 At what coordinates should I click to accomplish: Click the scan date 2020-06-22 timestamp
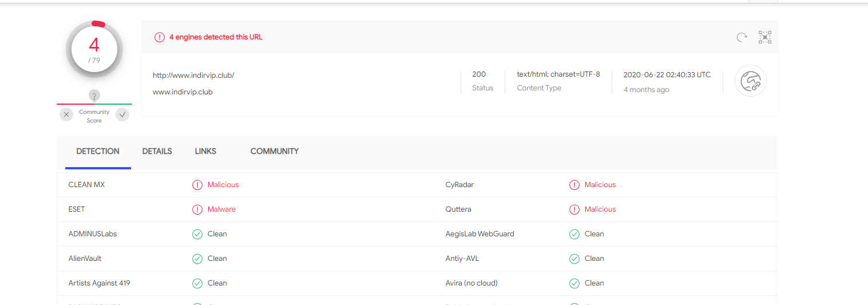coord(667,75)
